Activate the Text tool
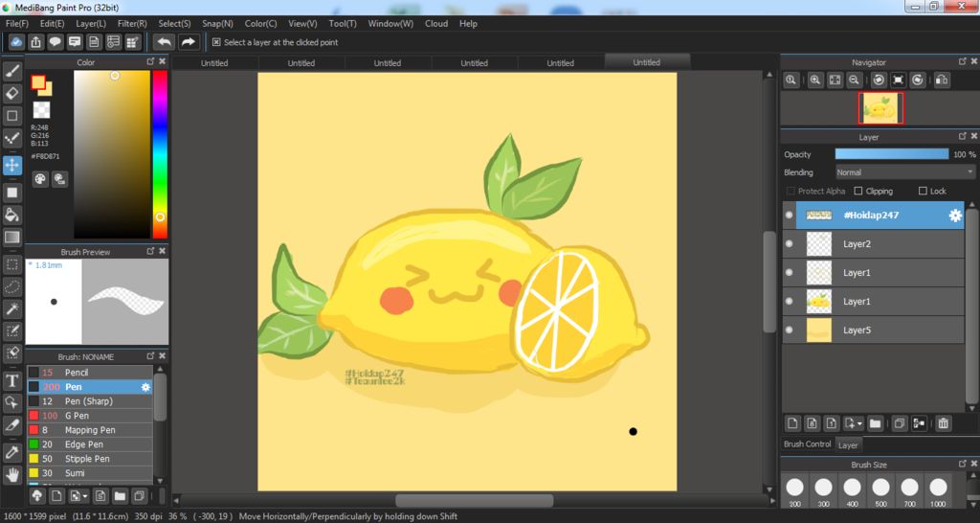The image size is (980, 523). (x=12, y=380)
